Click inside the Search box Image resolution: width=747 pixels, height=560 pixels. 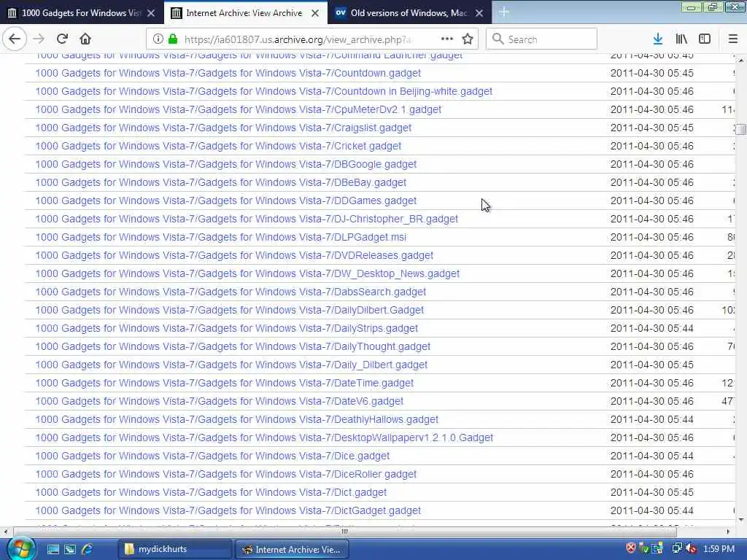[541, 39]
